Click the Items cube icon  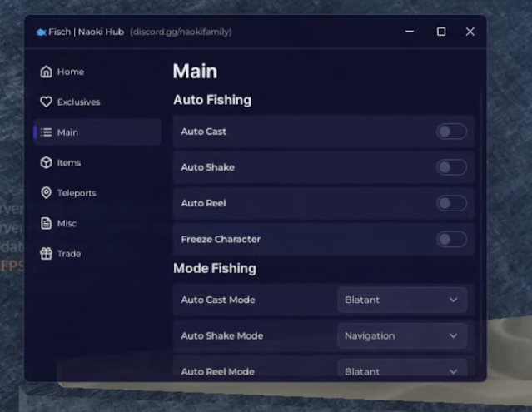click(x=46, y=162)
